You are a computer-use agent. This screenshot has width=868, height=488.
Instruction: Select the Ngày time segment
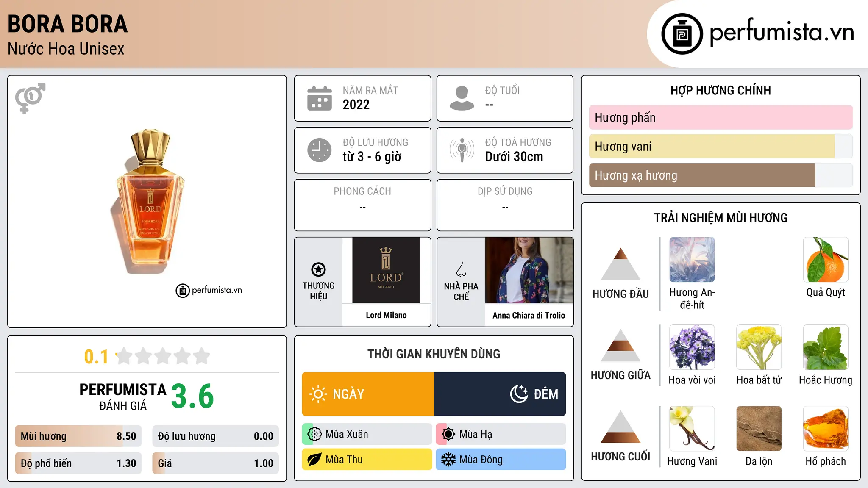click(368, 394)
